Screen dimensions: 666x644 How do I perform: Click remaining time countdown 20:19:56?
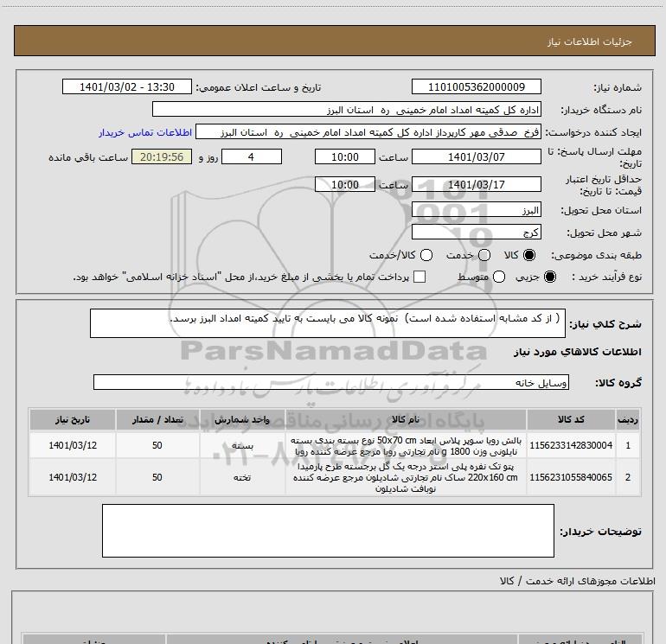coord(162,157)
